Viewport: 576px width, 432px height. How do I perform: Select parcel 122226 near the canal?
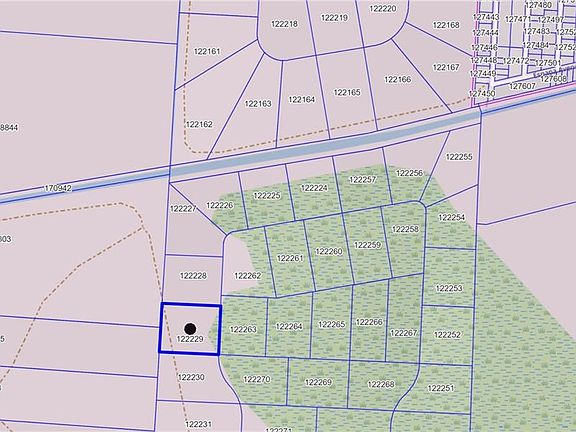220,205
